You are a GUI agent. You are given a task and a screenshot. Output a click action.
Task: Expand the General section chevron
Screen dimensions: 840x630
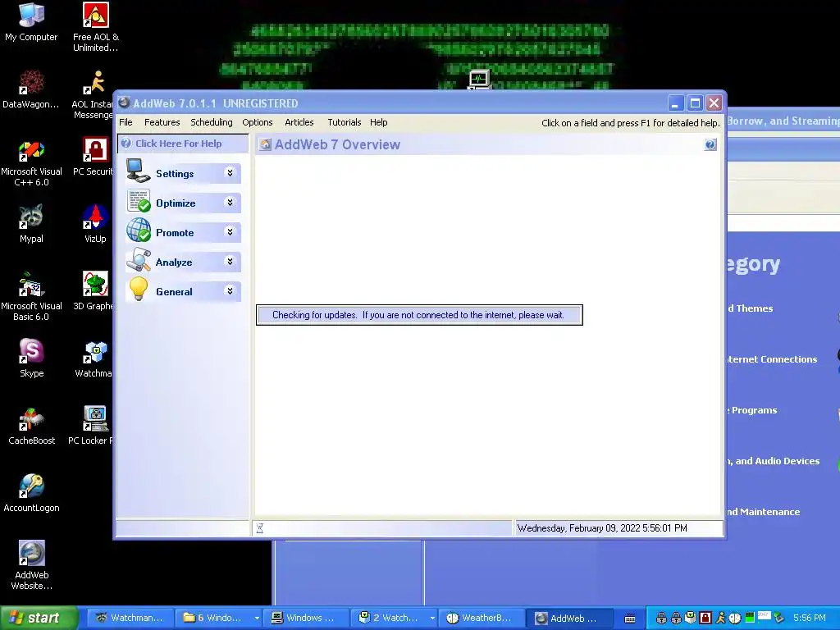pos(230,290)
